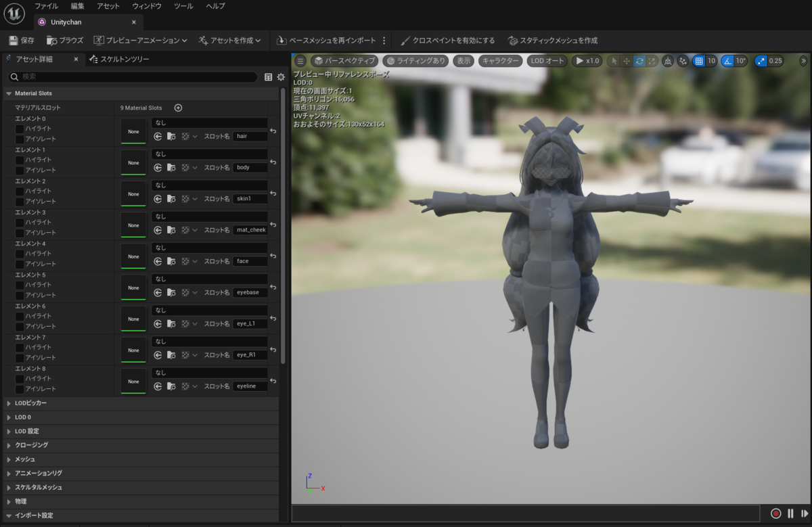Reset the hair slot to default

click(x=273, y=131)
